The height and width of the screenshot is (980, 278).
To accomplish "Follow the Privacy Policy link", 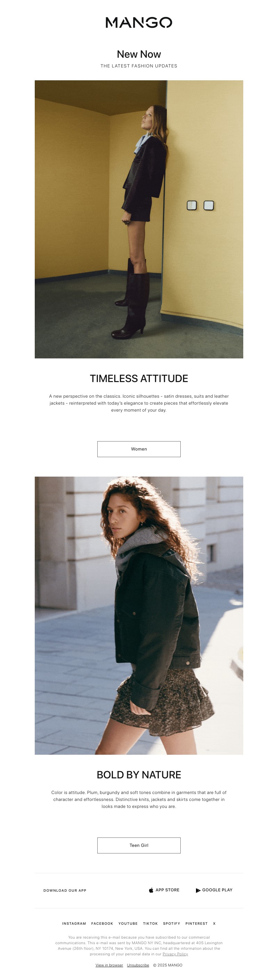I will click(x=175, y=954).
